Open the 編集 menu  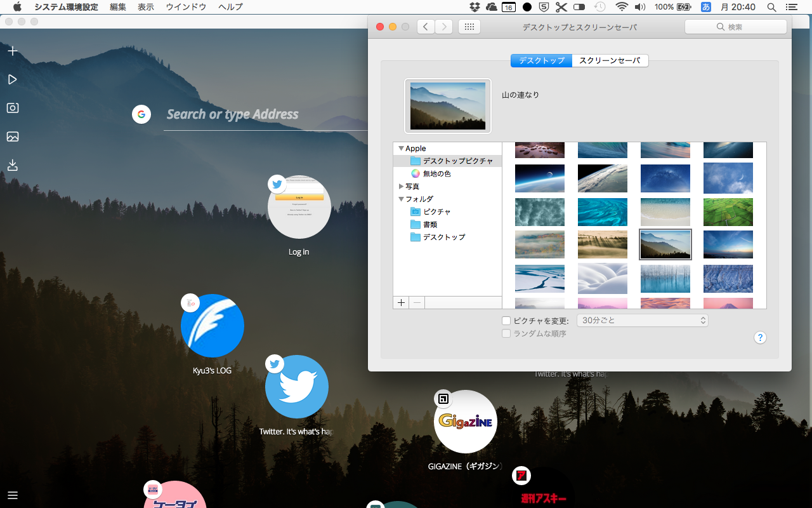118,7
